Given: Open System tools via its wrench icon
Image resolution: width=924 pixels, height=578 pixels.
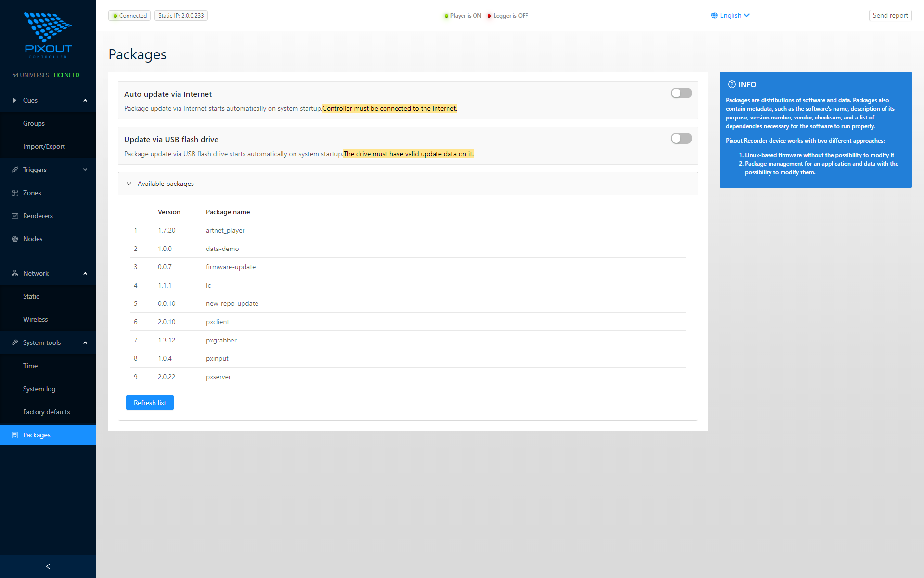Looking at the screenshot, I should pos(14,342).
